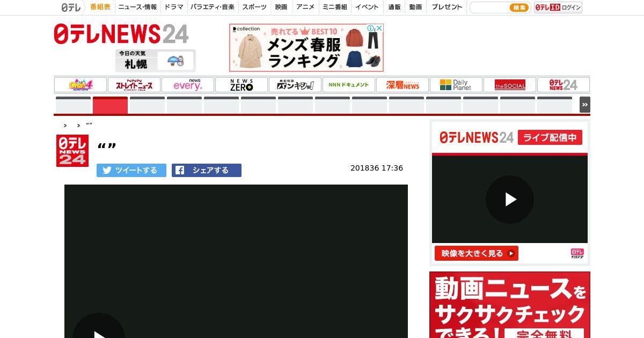Click the sidebar 日テレNEWS24 live panel logo

coord(477,137)
